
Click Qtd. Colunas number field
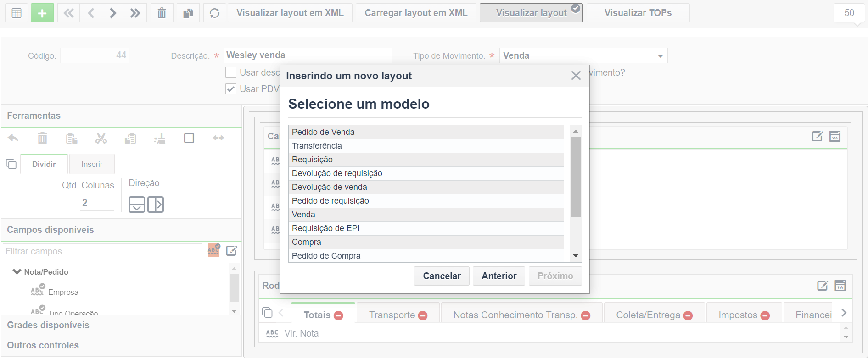[x=97, y=203]
